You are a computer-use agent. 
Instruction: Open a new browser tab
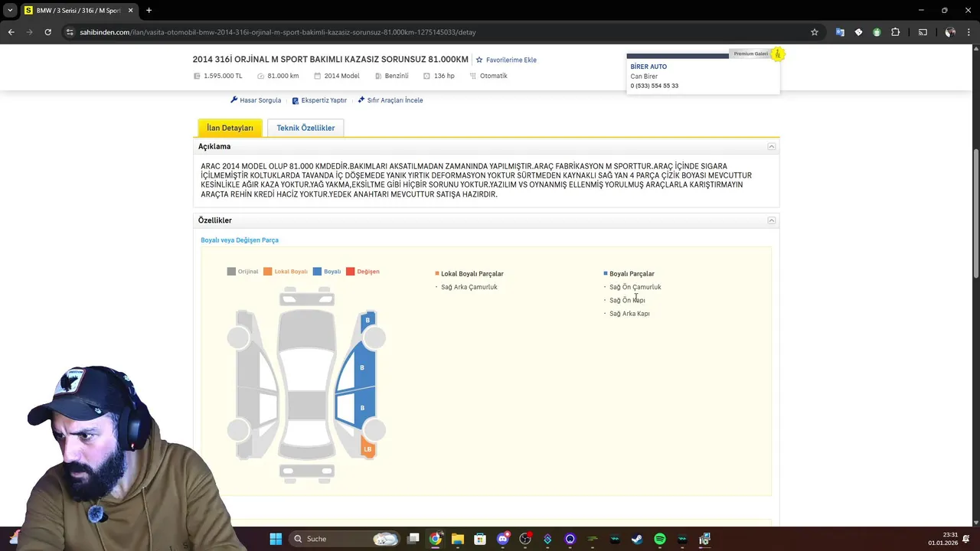tap(149, 10)
